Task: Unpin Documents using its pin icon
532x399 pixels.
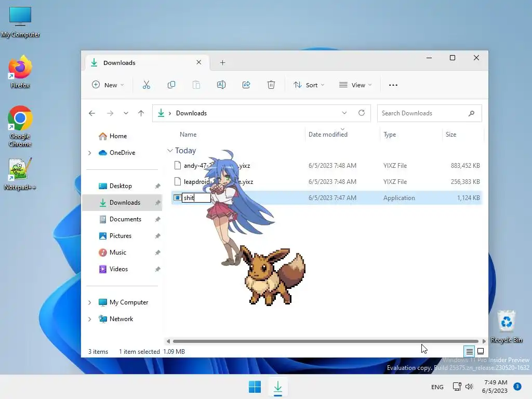Action: click(x=158, y=219)
